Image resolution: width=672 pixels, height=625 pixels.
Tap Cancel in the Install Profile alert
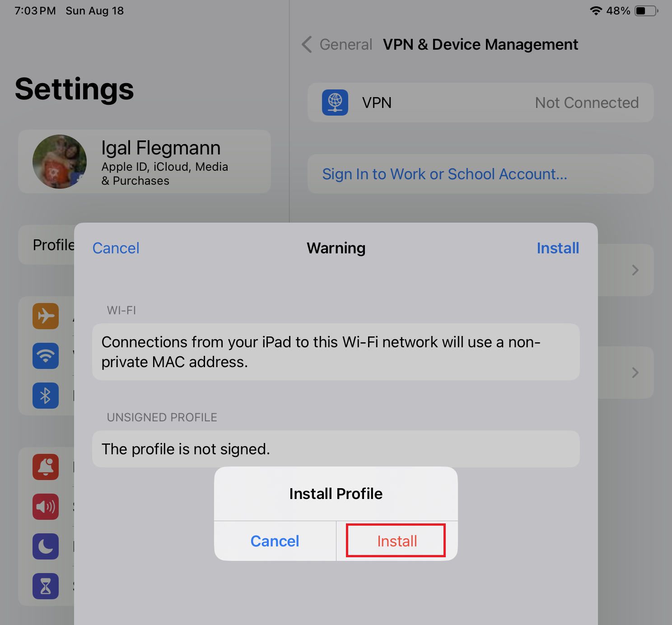point(275,541)
